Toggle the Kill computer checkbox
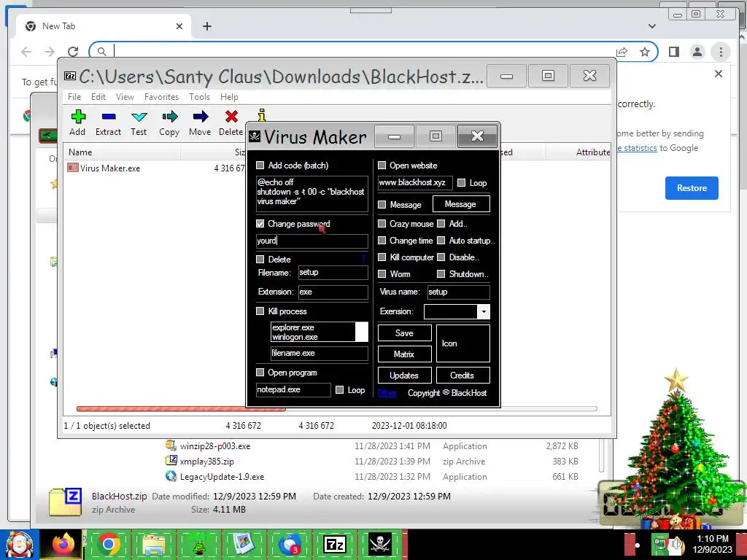Image resolution: width=747 pixels, height=560 pixels. click(x=382, y=257)
